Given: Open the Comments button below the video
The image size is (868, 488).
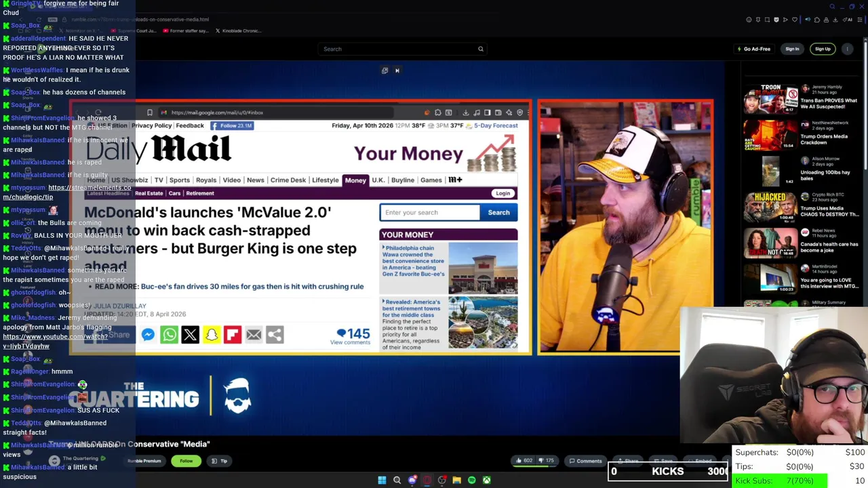Looking at the screenshot, I should (x=585, y=461).
